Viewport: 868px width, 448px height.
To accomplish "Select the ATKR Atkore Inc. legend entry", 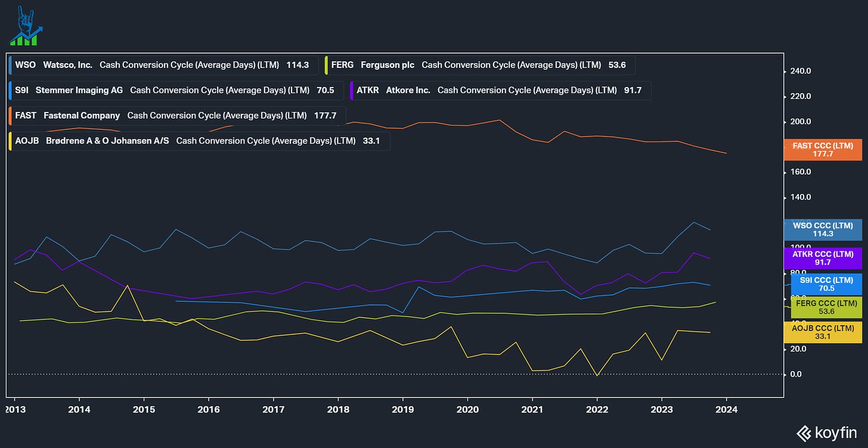I will 501,91.
